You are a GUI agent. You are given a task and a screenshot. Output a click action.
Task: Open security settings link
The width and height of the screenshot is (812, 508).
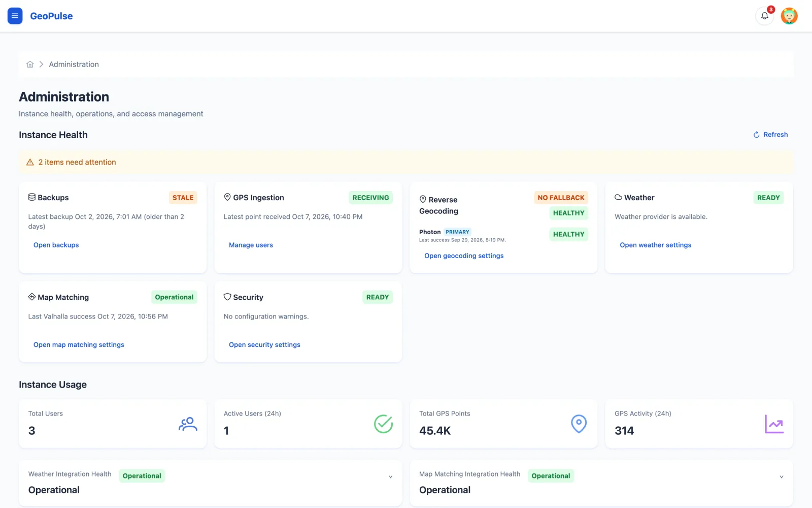pos(264,344)
